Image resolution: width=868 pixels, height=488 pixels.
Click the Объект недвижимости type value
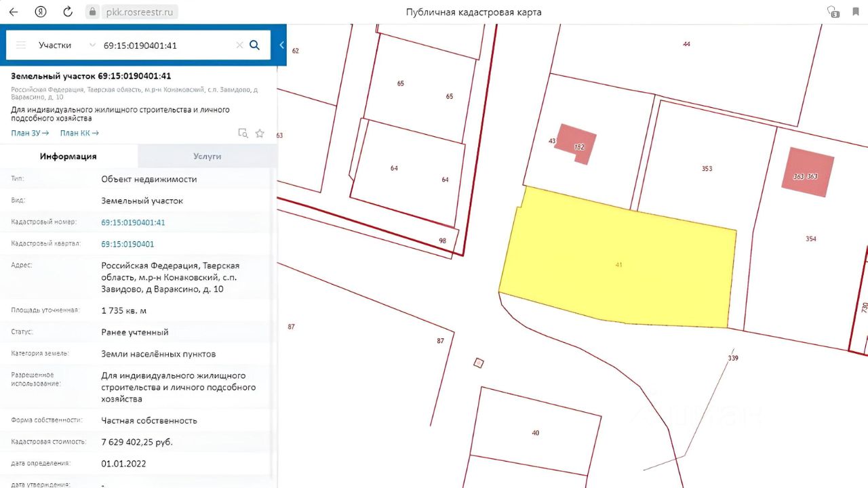149,179
